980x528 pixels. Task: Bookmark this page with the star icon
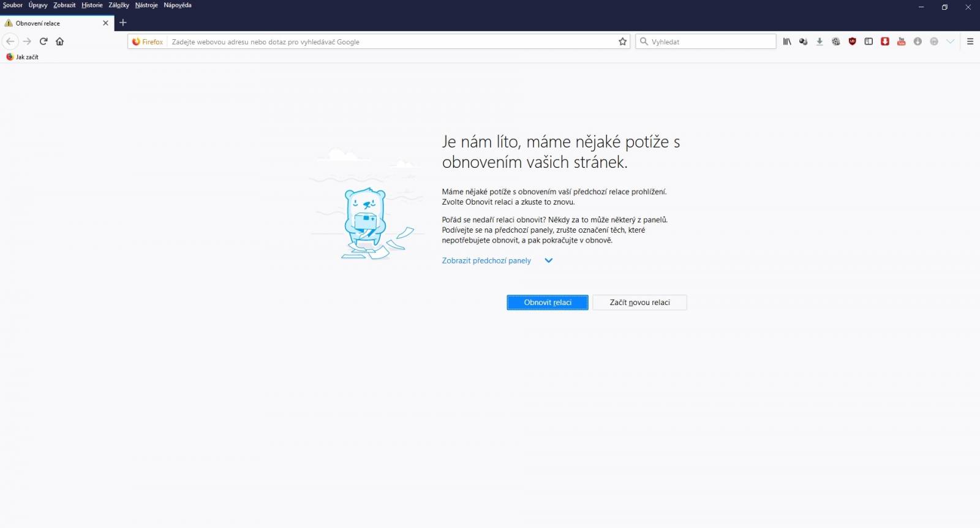(623, 42)
